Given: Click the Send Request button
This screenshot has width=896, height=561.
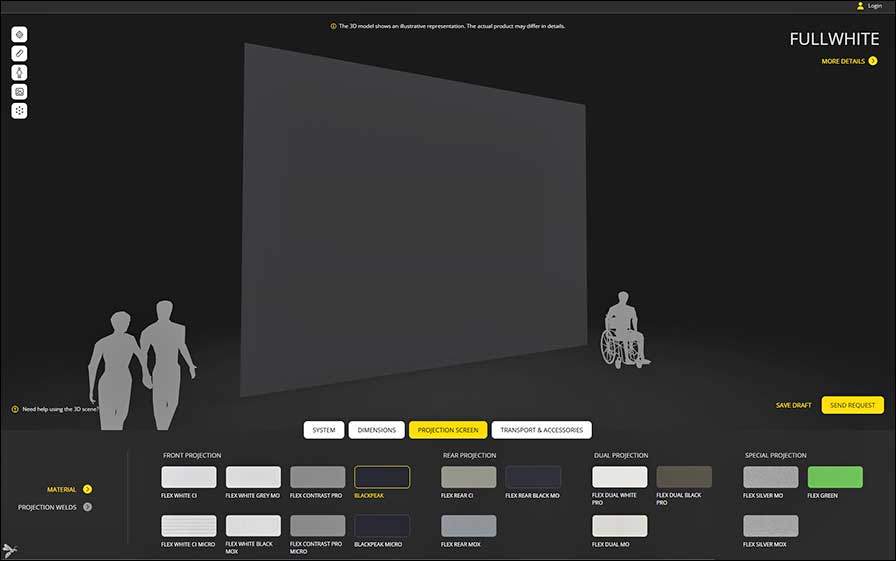Looking at the screenshot, I should (853, 405).
